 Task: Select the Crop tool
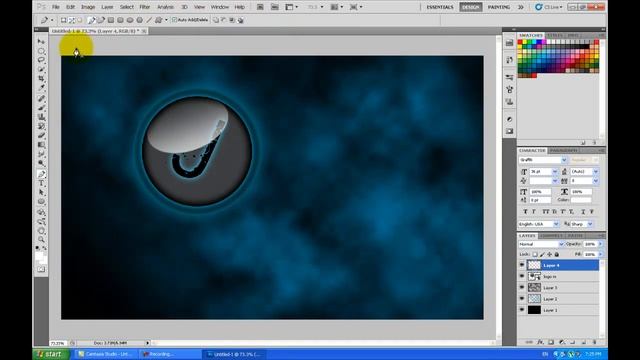click(x=41, y=78)
